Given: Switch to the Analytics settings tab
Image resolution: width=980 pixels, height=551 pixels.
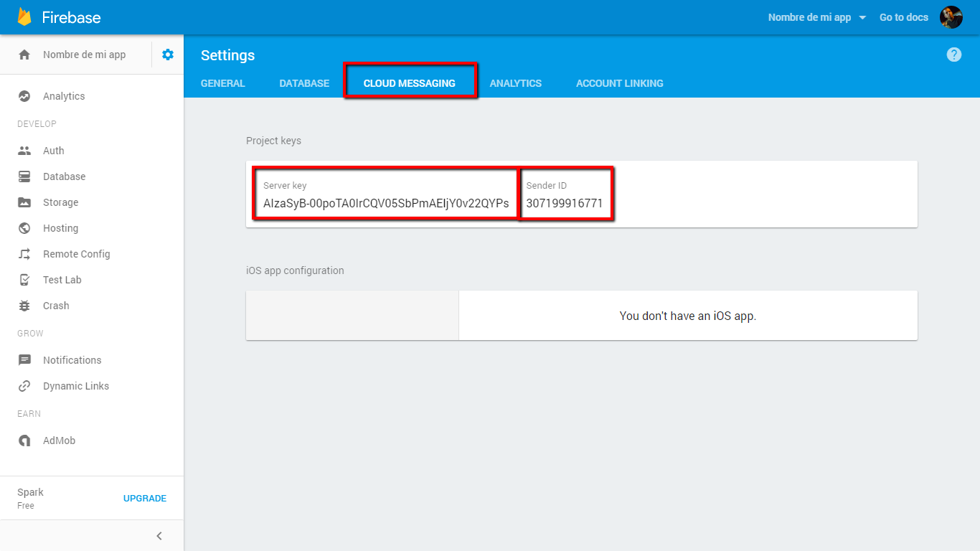Looking at the screenshot, I should [x=515, y=83].
